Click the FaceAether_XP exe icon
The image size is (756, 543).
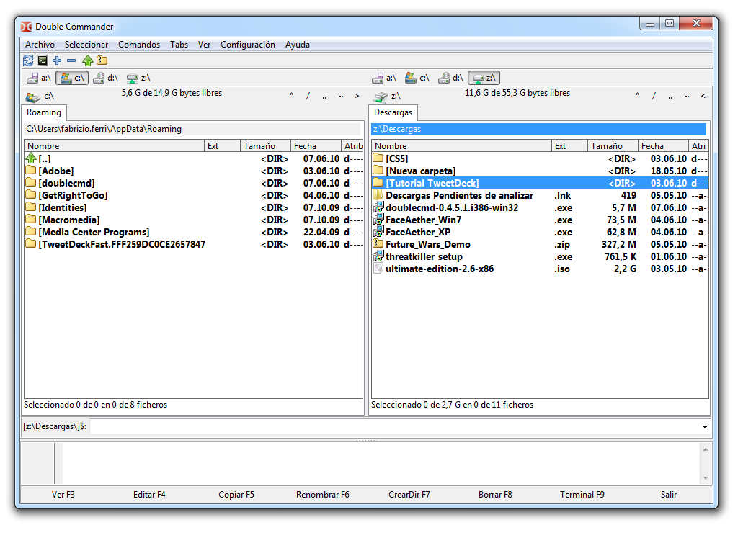pyautogui.click(x=378, y=232)
